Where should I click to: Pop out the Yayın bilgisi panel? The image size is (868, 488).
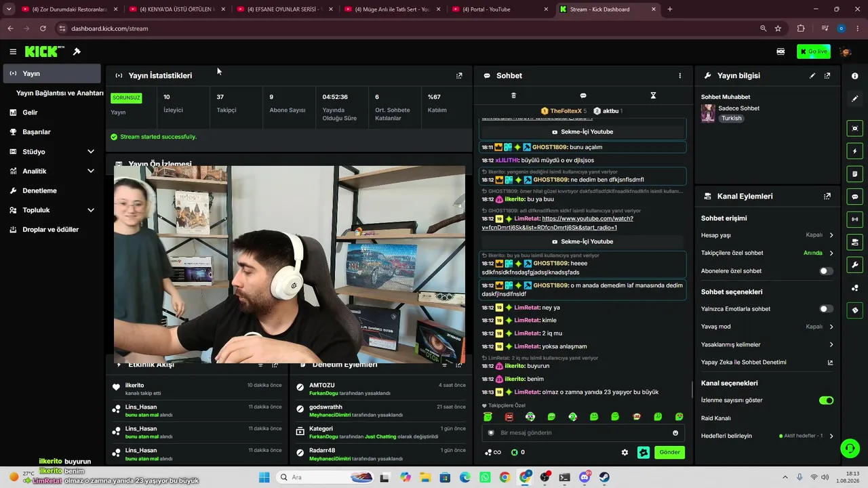[827, 76]
